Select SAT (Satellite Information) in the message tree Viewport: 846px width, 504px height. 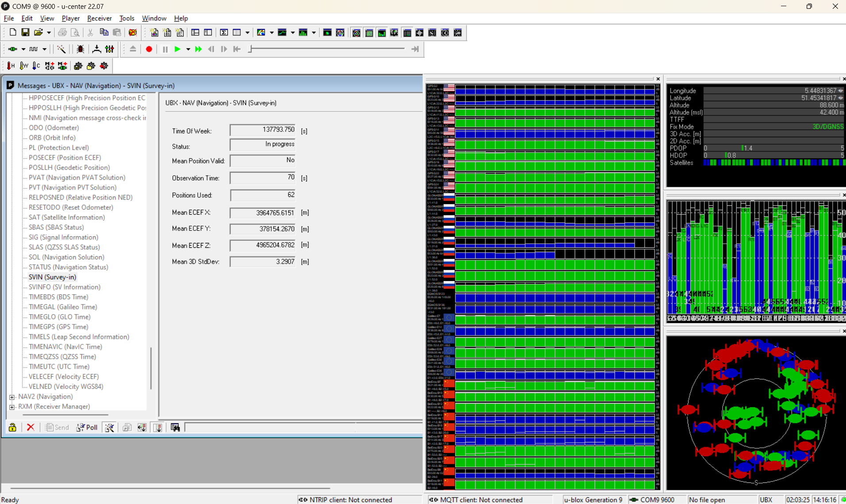[x=66, y=217]
